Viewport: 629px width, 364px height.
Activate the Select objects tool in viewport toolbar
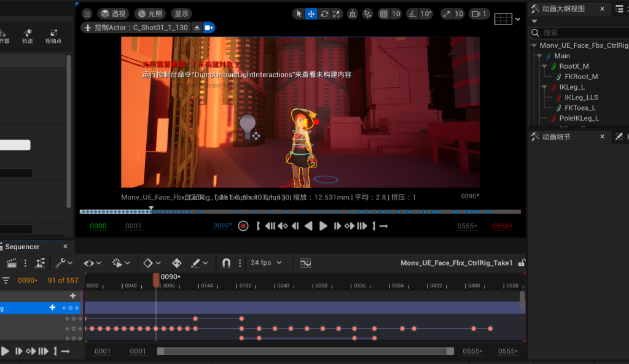299,14
